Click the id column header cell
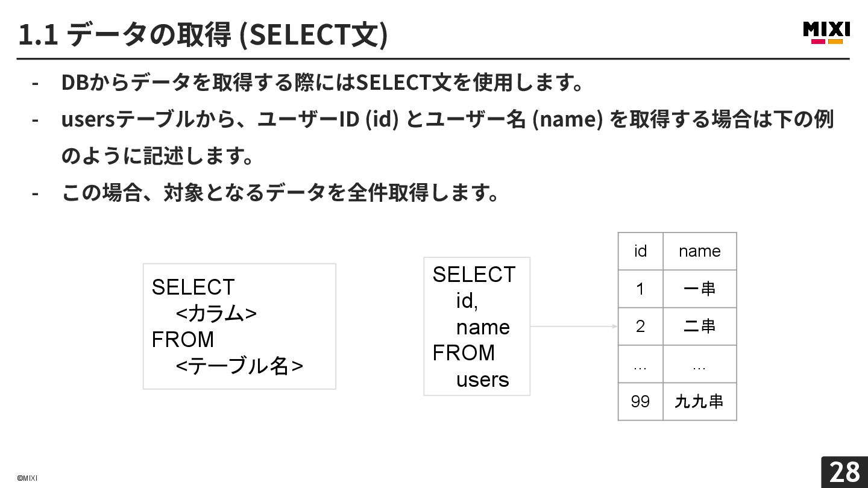This screenshot has height=488, width=868. 640,251
